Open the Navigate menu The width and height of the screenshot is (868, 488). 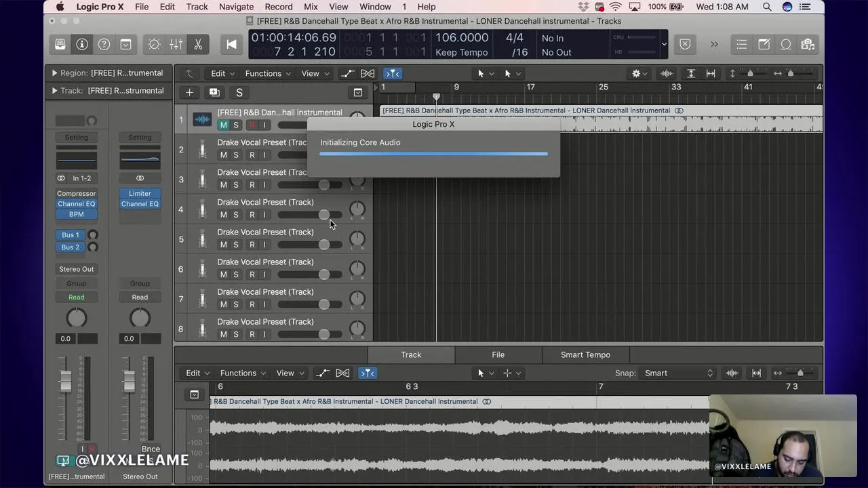pyautogui.click(x=236, y=7)
